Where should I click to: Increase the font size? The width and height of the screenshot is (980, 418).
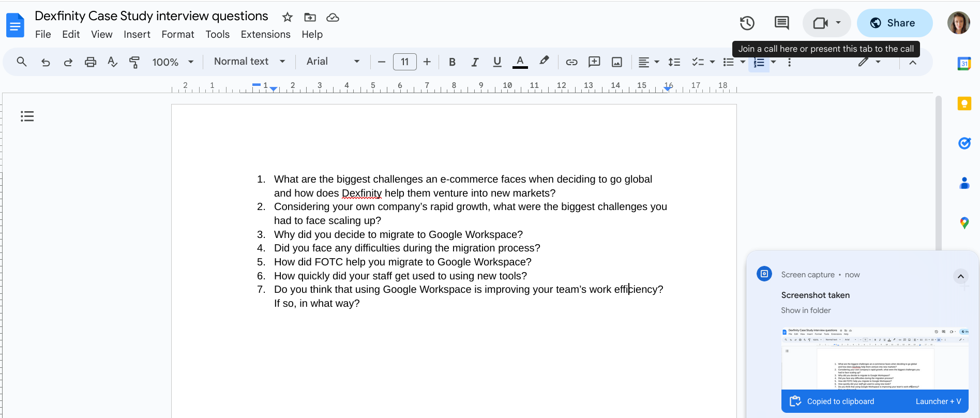point(427,62)
